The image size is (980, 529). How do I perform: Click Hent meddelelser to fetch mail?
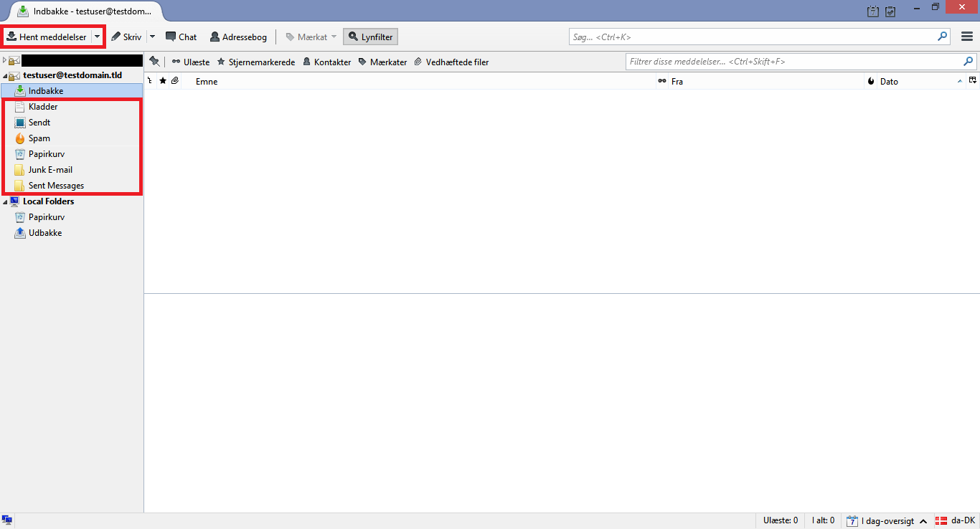pyautogui.click(x=47, y=37)
